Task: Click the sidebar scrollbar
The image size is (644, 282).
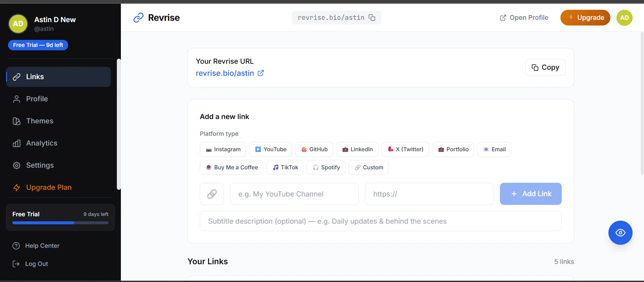Action: 119,124
